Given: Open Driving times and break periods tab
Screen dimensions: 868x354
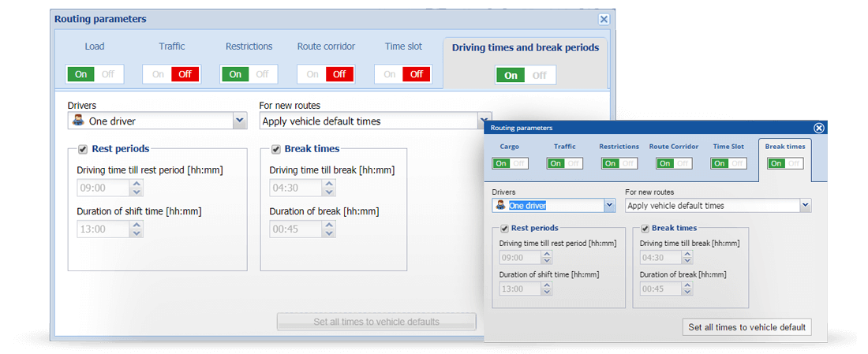Looking at the screenshot, I should (x=525, y=48).
